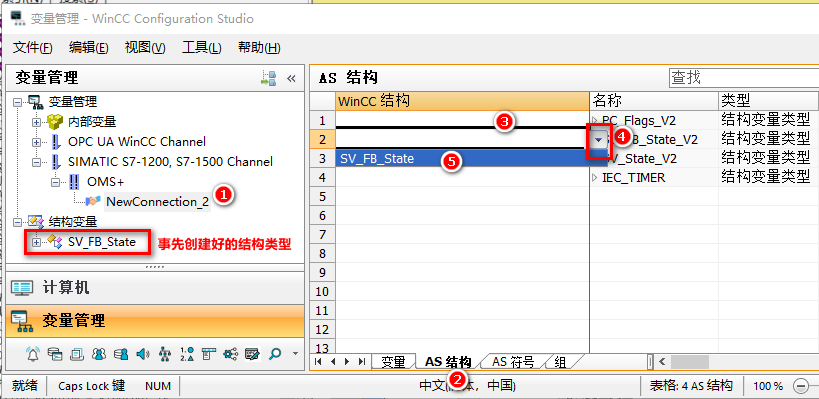The width and height of the screenshot is (819, 399).
Task: Click the horizontal scrollbar left arrow
Action: [662, 361]
